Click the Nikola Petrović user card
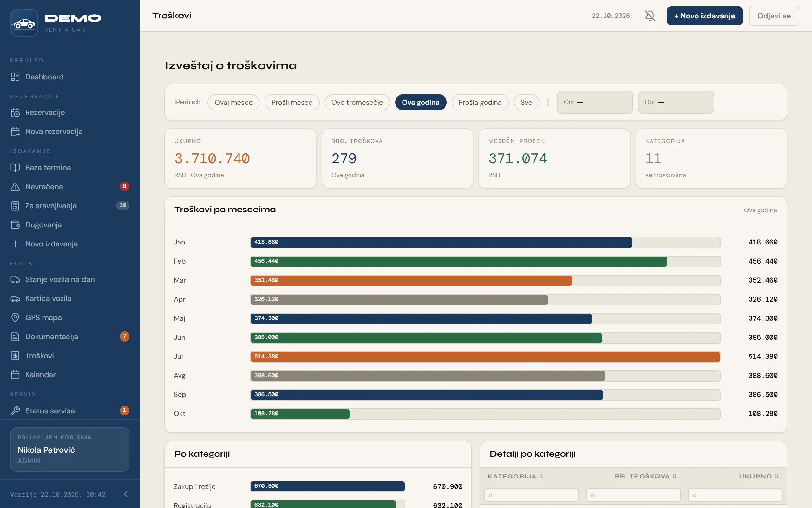This screenshot has height=508, width=812. pos(69,449)
